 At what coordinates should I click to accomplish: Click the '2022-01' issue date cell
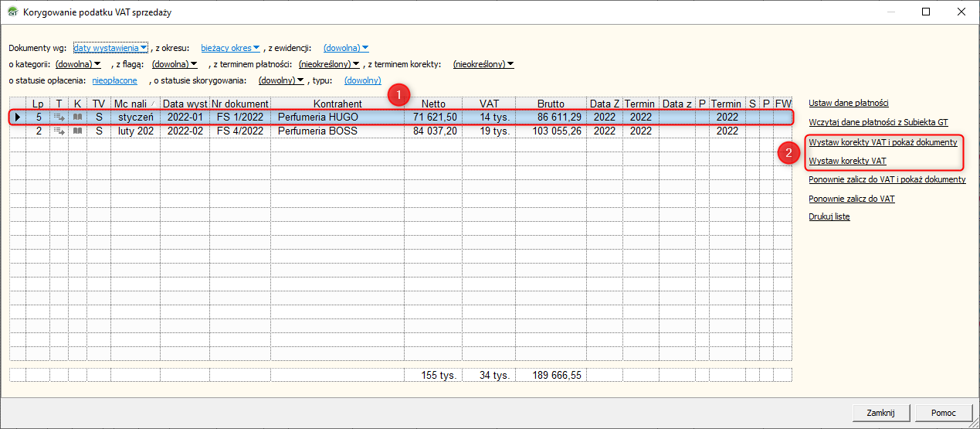coord(185,117)
